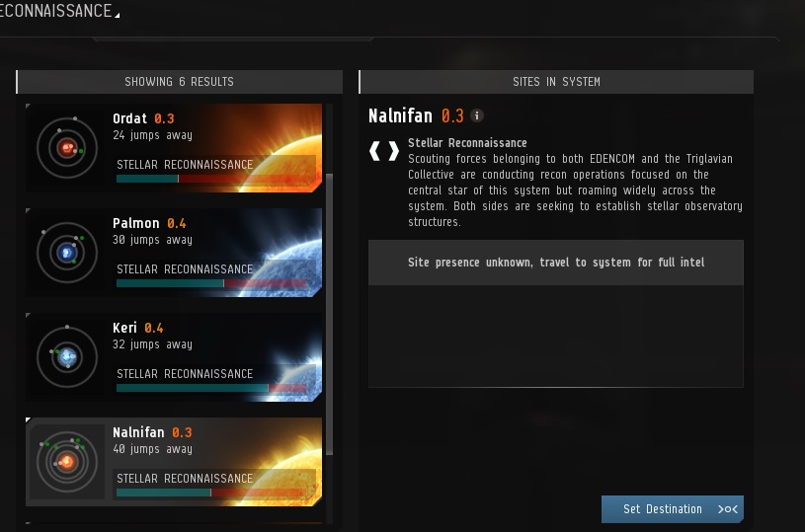Screen dimensions: 805x532
Task: Click the Palmon solar system orbit icon
Action: (x=67, y=253)
